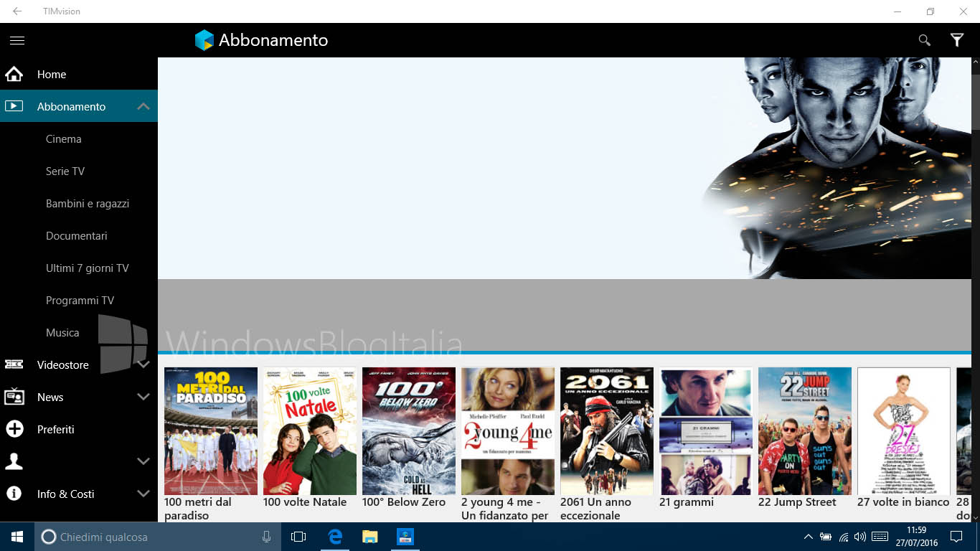
Task: Click the TIMvision cube logo
Action: coord(204,40)
